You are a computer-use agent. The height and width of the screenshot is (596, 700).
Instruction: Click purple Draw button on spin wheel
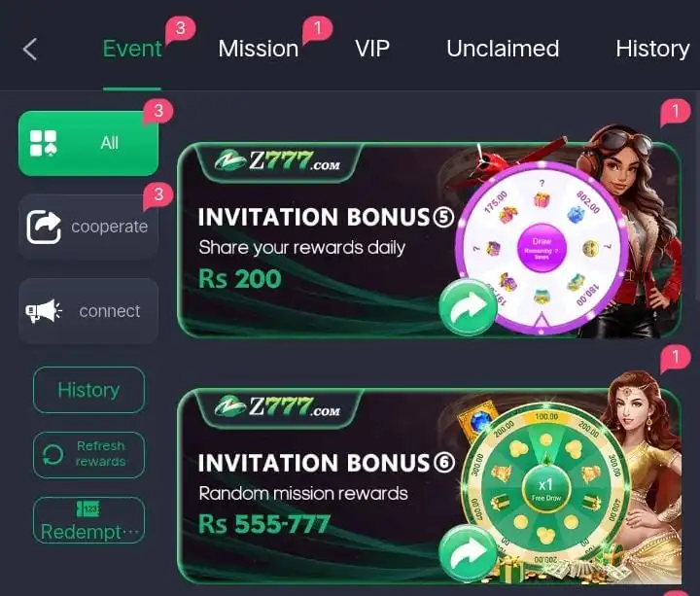point(542,248)
